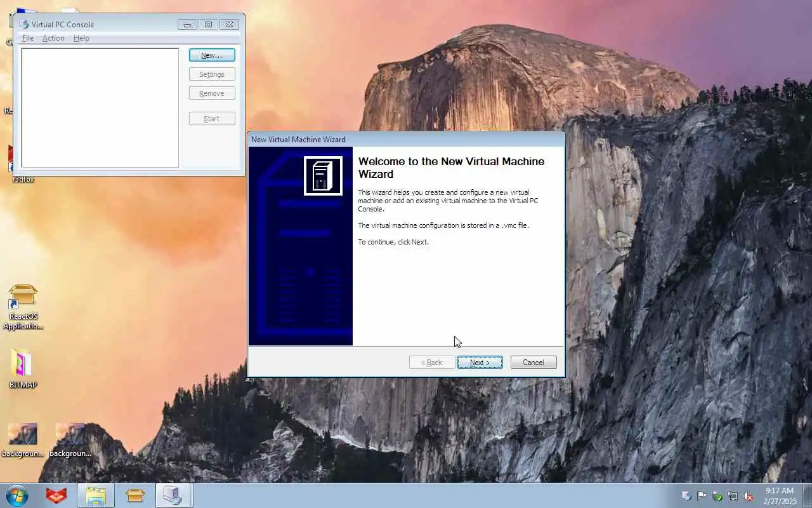Select the BITMAP folder on desktop
The height and width of the screenshot is (508, 812).
coord(23,368)
